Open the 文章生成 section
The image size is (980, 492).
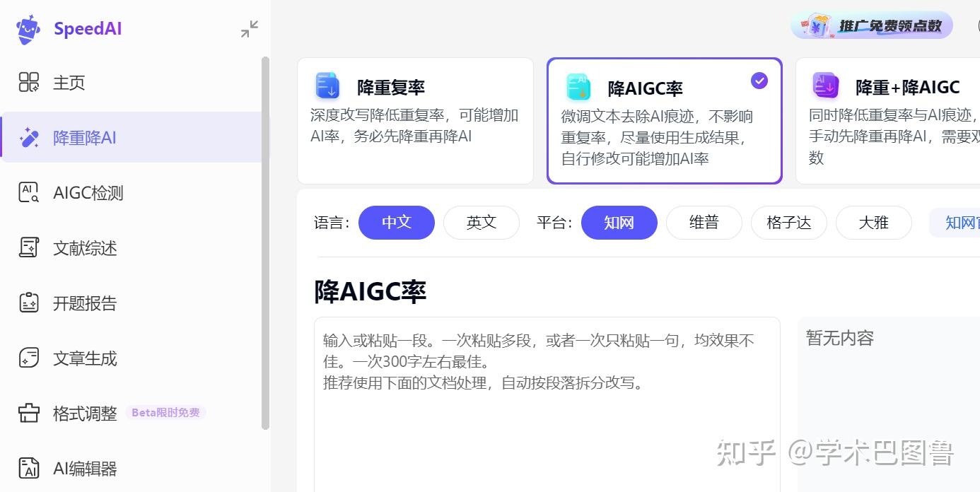131,358
